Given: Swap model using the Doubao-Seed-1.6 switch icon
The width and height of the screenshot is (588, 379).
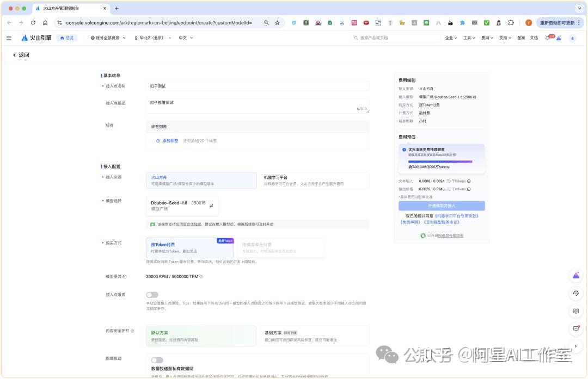Looking at the screenshot, I should click(x=211, y=206).
